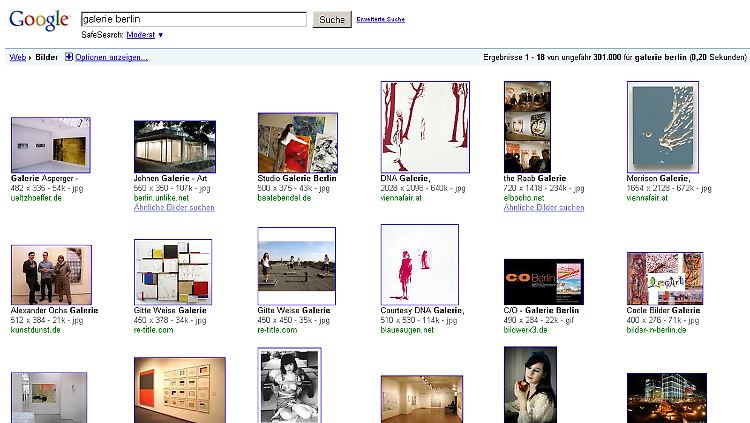Viewport: 750px width, 423px height.
Task: Click in the search field containing 'galerie berlin'
Action: 192,19
